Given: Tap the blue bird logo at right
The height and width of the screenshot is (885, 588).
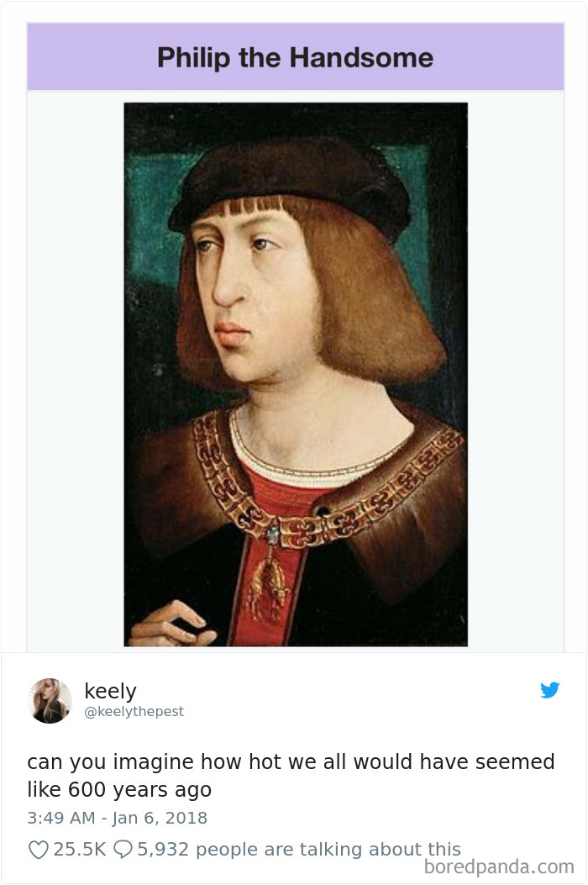Looking at the screenshot, I should [551, 690].
